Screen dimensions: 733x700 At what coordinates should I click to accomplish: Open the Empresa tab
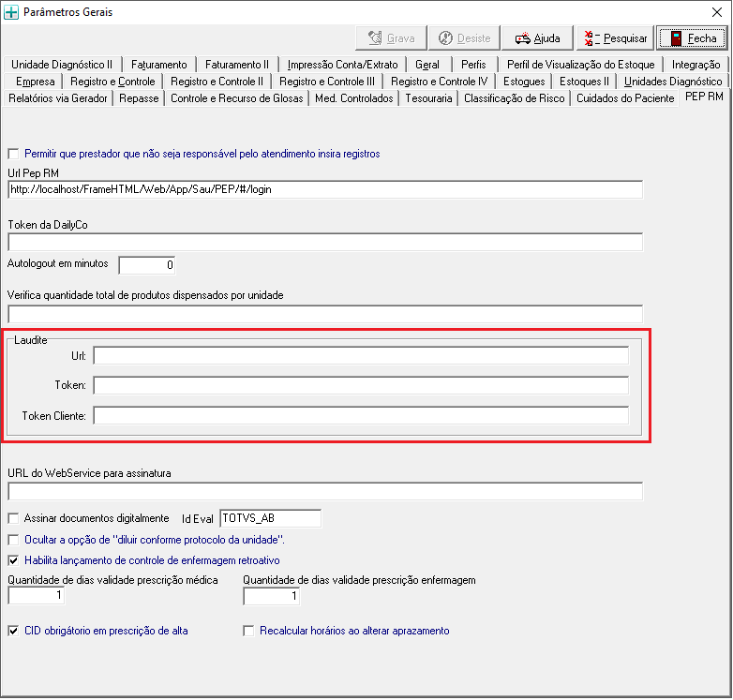[35, 82]
